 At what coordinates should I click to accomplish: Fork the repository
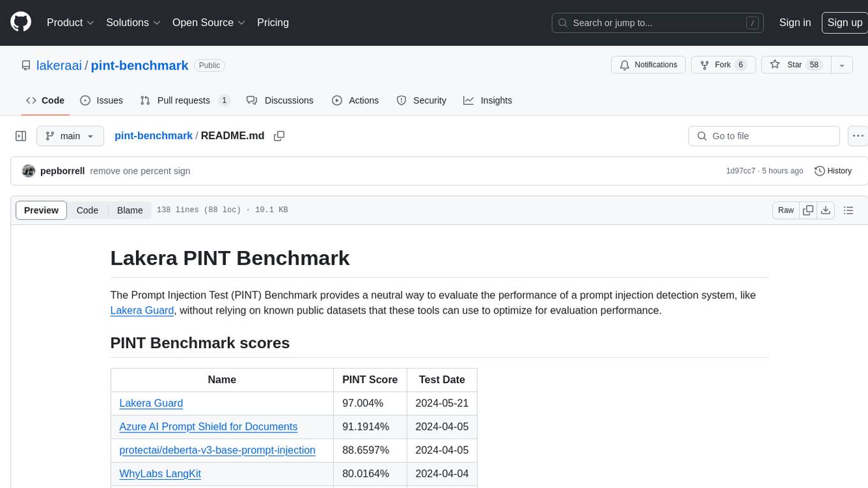click(x=723, y=65)
